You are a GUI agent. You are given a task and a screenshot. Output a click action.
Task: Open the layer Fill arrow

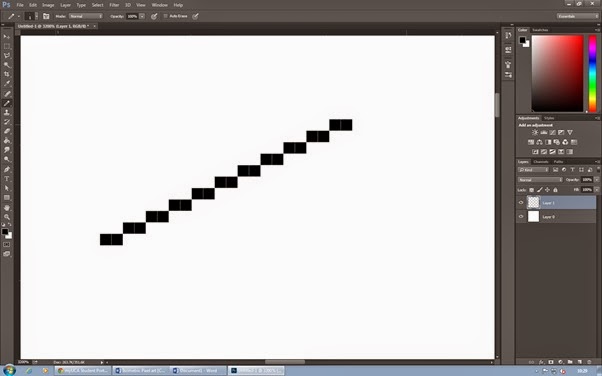coord(596,190)
